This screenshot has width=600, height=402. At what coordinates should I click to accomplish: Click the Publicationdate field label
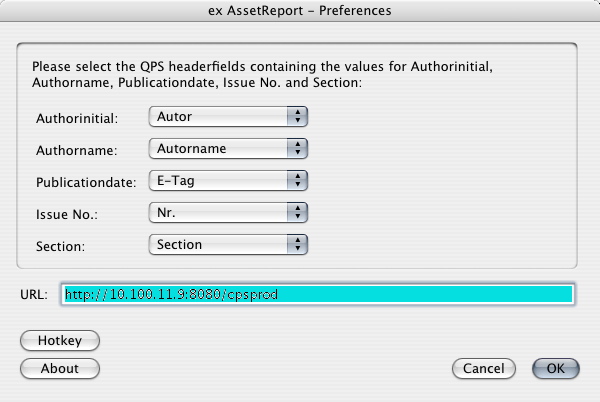(x=83, y=182)
